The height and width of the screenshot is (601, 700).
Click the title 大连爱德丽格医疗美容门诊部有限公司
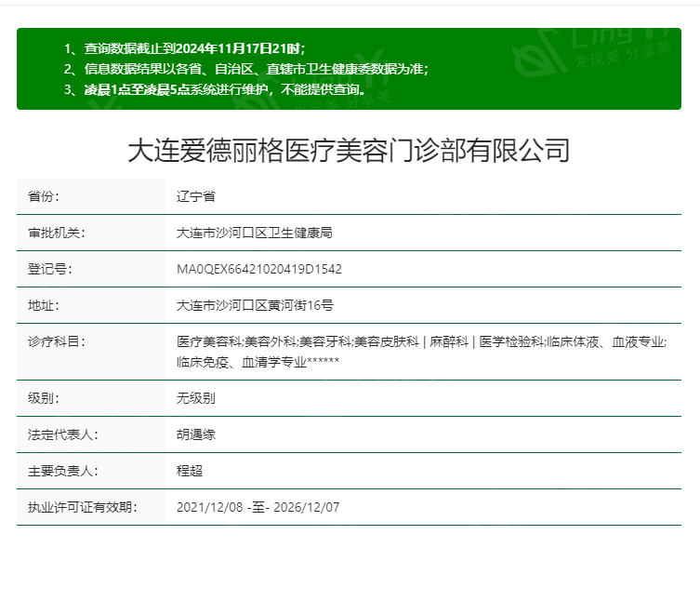349,151
